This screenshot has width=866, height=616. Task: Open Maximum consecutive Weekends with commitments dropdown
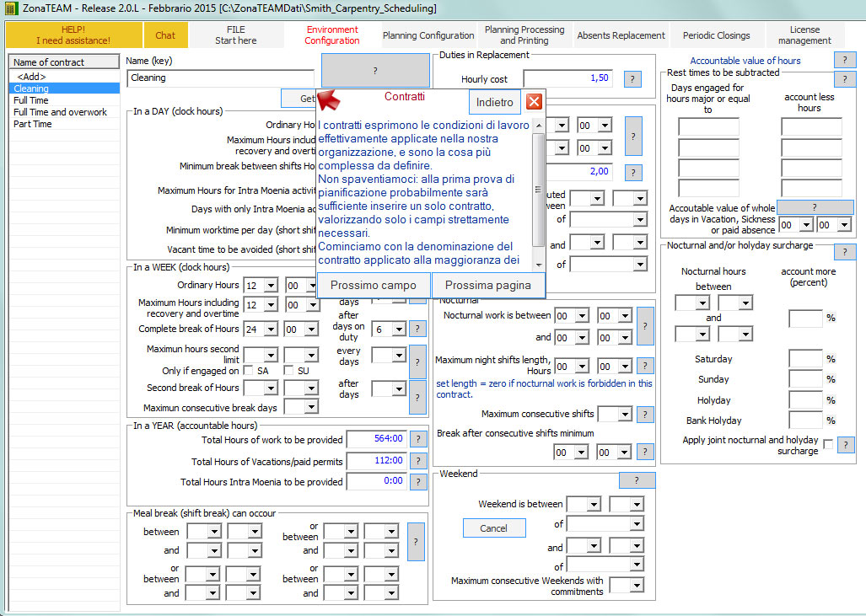coord(637,585)
